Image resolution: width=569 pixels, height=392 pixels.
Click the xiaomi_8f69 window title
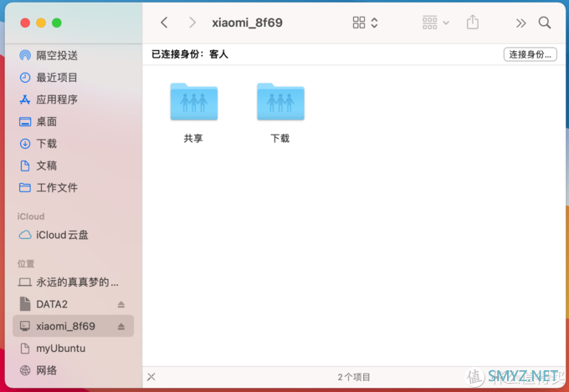247,23
